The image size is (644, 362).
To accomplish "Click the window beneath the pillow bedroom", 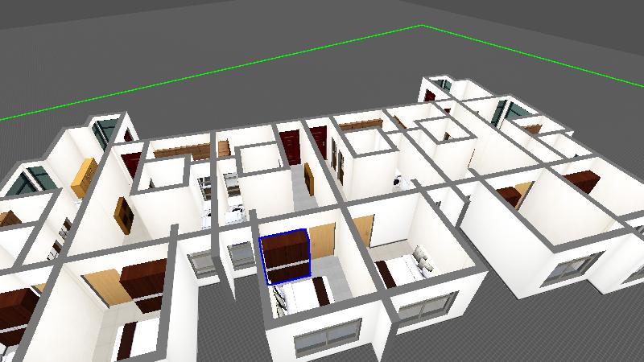I will point(423,310).
